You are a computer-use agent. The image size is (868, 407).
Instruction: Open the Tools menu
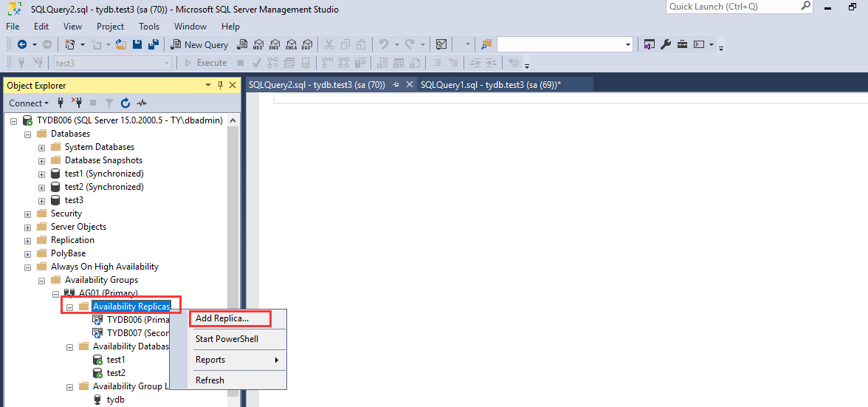click(149, 27)
